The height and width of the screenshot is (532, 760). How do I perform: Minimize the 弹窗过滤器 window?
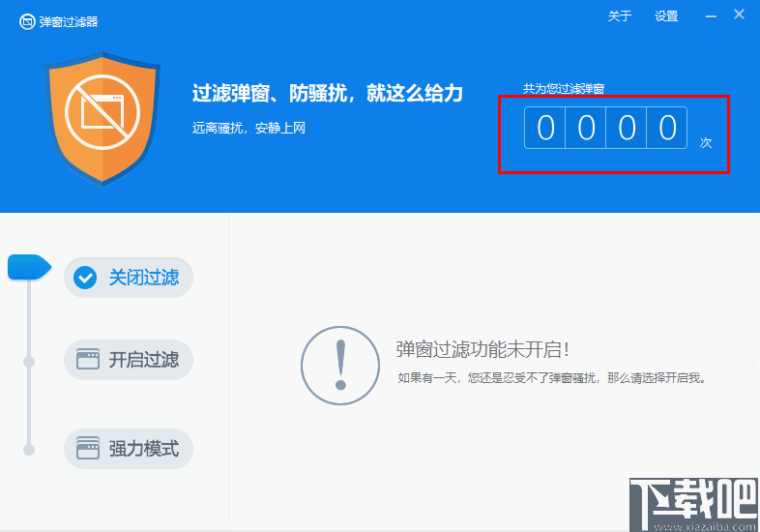(x=711, y=16)
